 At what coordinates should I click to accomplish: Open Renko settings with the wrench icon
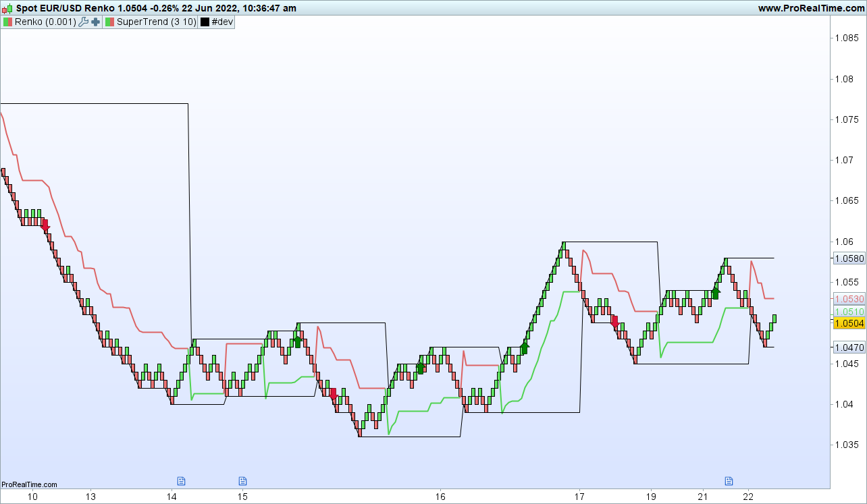(84, 22)
